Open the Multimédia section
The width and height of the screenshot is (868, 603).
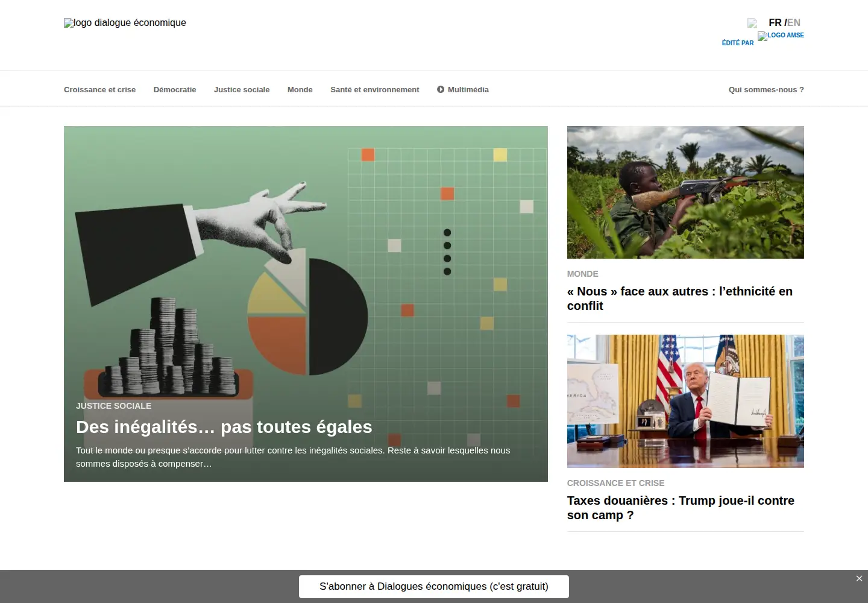[463, 90]
